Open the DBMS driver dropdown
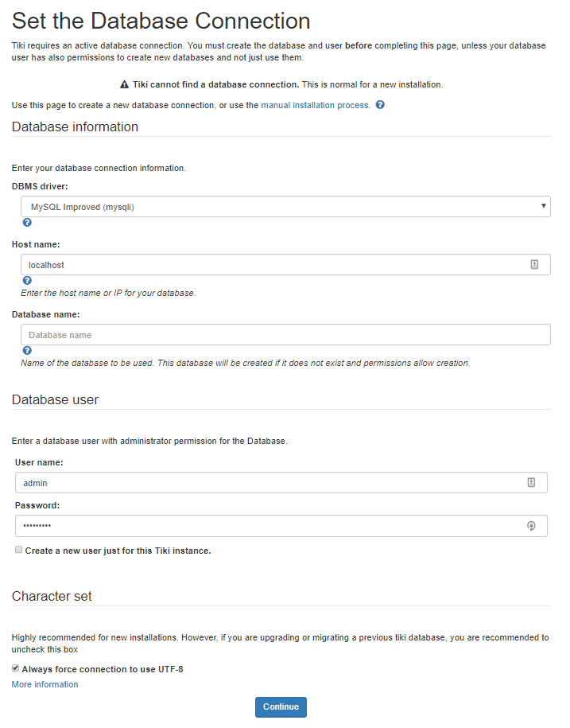The image size is (570, 728). click(x=285, y=207)
